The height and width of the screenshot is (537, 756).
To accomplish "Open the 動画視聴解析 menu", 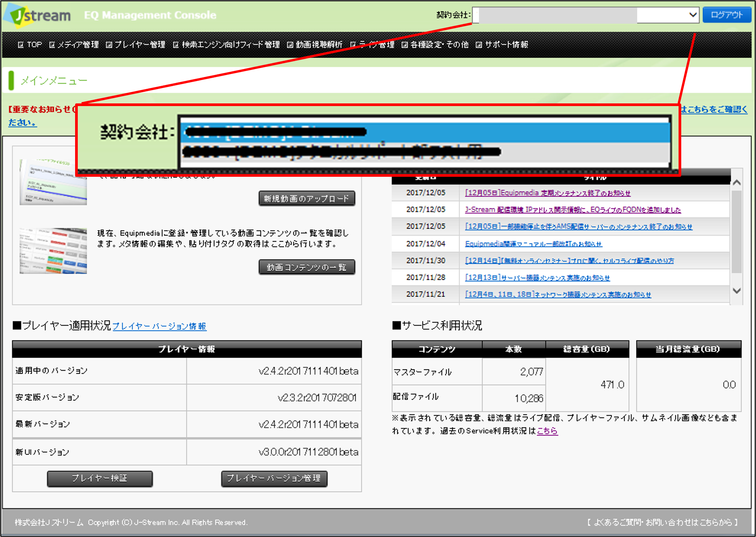I will 315,44.
